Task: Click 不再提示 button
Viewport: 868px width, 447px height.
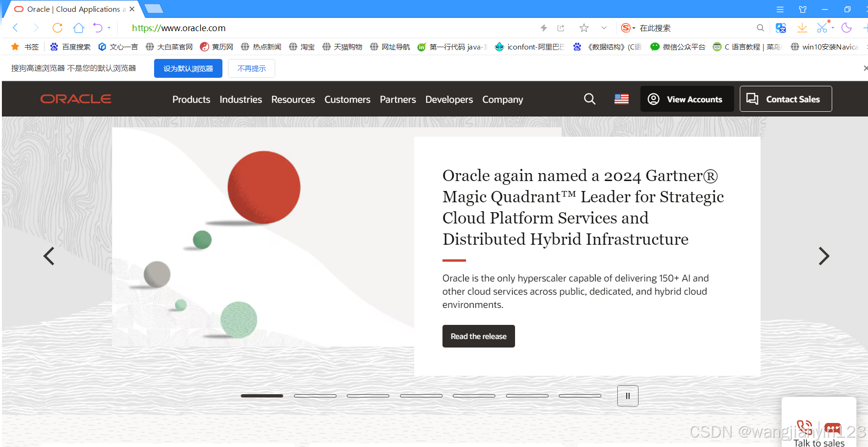Action: click(x=252, y=68)
